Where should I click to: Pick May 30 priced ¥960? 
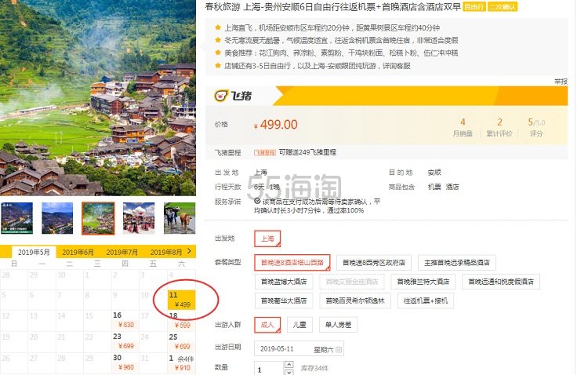[x=125, y=362]
